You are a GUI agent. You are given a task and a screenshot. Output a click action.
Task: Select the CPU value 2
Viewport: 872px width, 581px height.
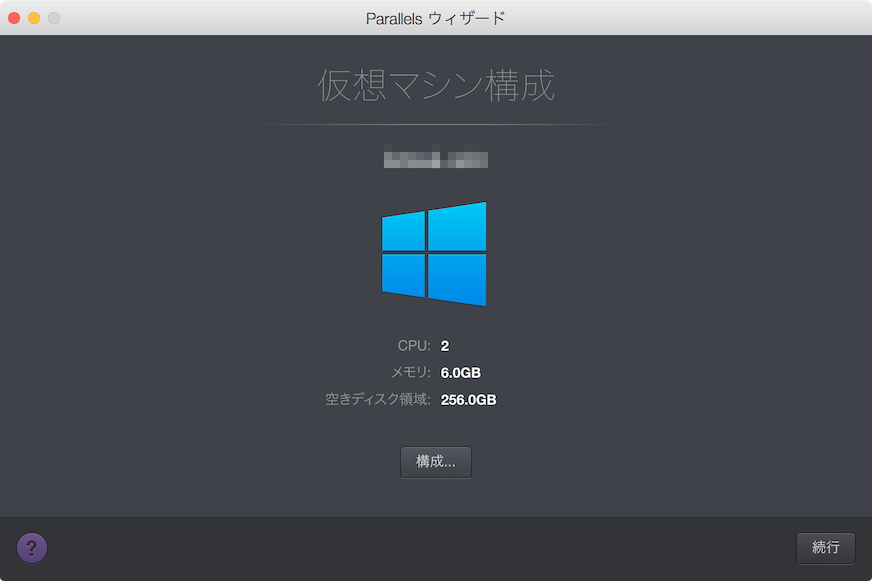[445, 346]
